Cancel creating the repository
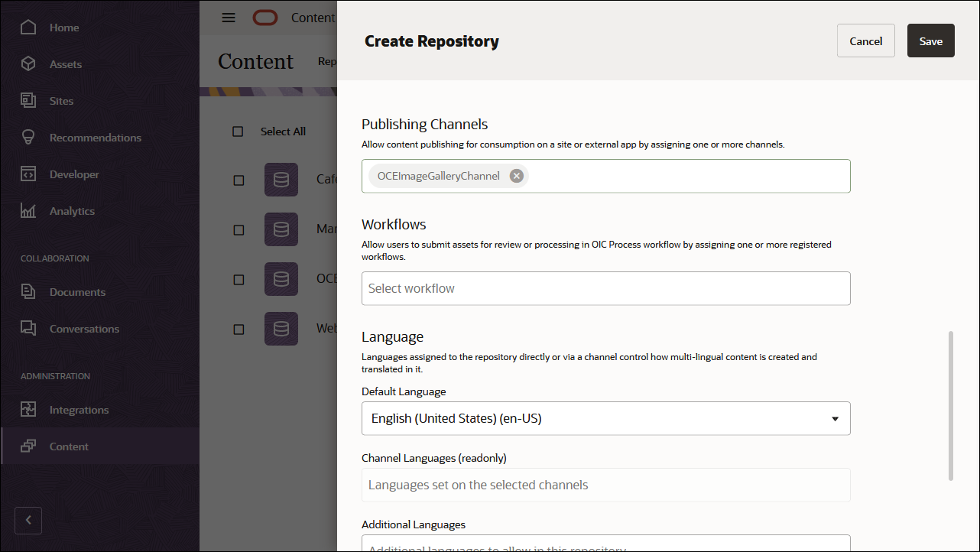980x552 pixels. click(x=865, y=40)
